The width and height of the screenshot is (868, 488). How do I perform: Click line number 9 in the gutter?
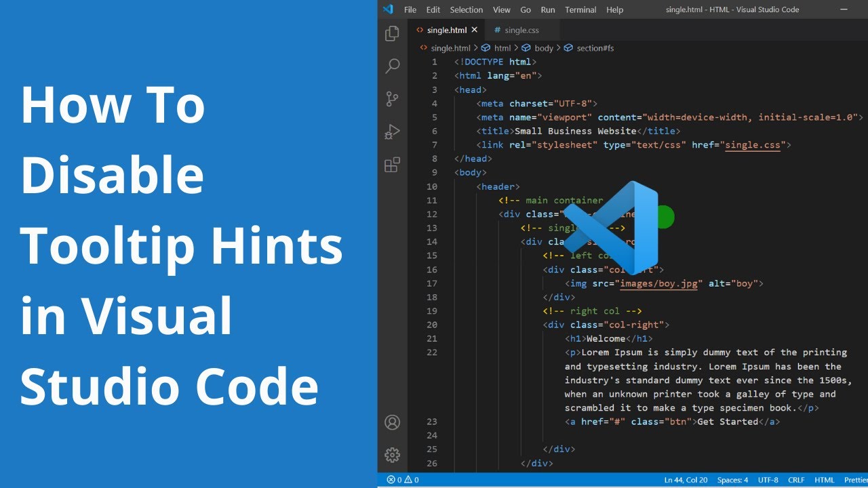click(x=435, y=173)
